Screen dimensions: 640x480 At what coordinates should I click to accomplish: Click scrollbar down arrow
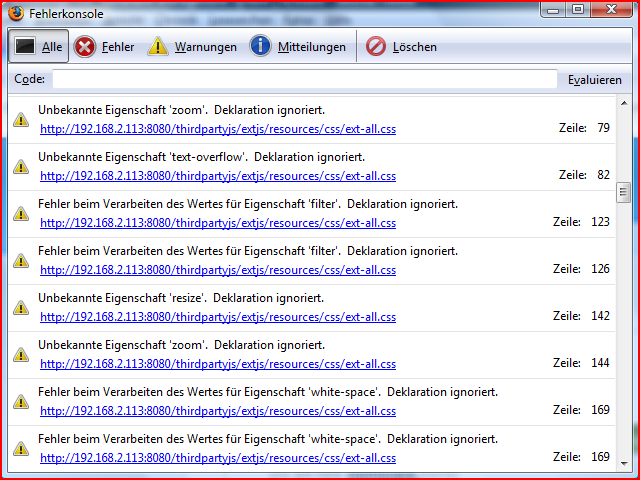coord(624,464)
